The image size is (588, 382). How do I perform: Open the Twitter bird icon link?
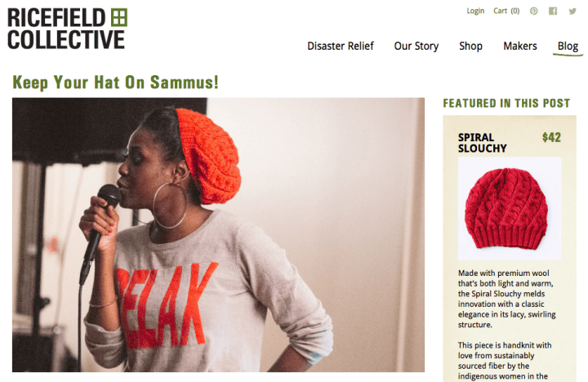572,11
